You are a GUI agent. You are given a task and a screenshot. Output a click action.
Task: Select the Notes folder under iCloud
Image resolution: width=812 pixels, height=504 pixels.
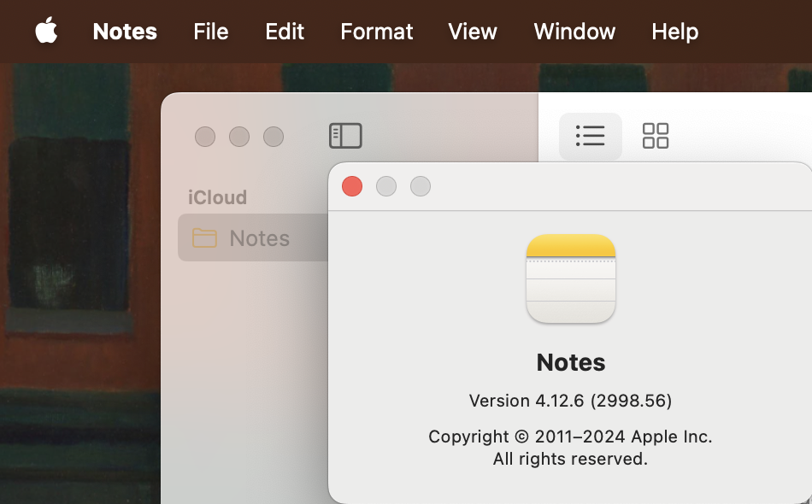point(253,237)
